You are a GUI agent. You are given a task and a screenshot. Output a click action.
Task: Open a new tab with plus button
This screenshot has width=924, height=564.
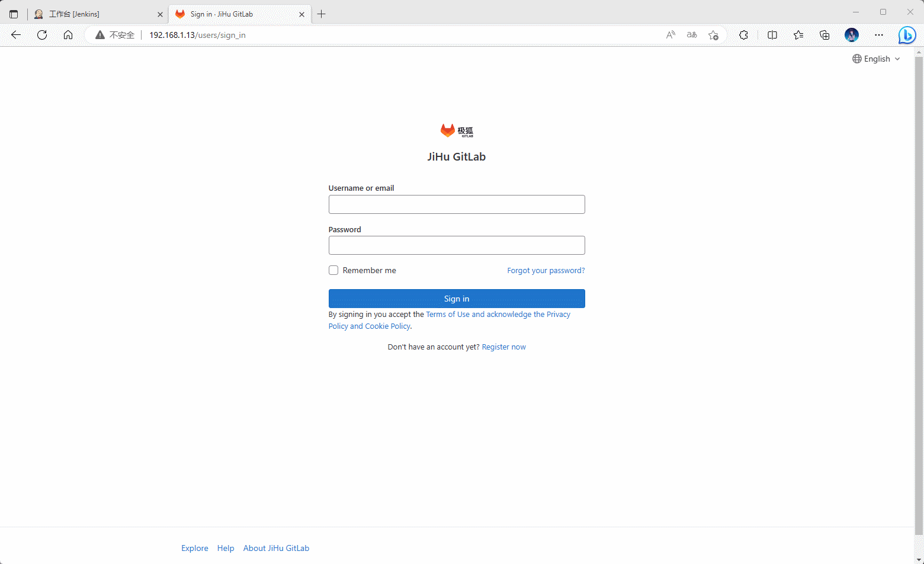point(321,14)
